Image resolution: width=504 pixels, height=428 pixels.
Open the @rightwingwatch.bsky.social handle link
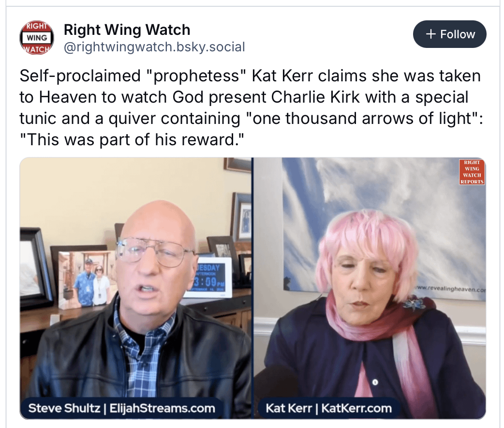coord(154,47)
